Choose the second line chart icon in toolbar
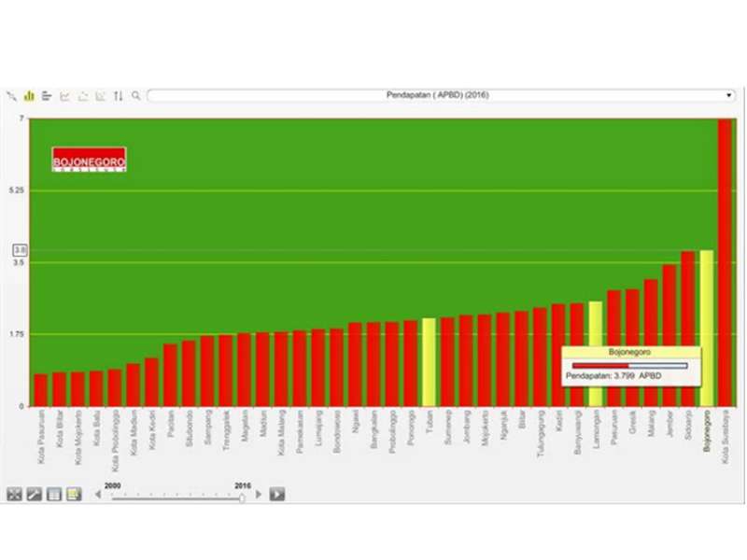Image resolution: width=747 pixels, height=560 pixels. [83, 96]
